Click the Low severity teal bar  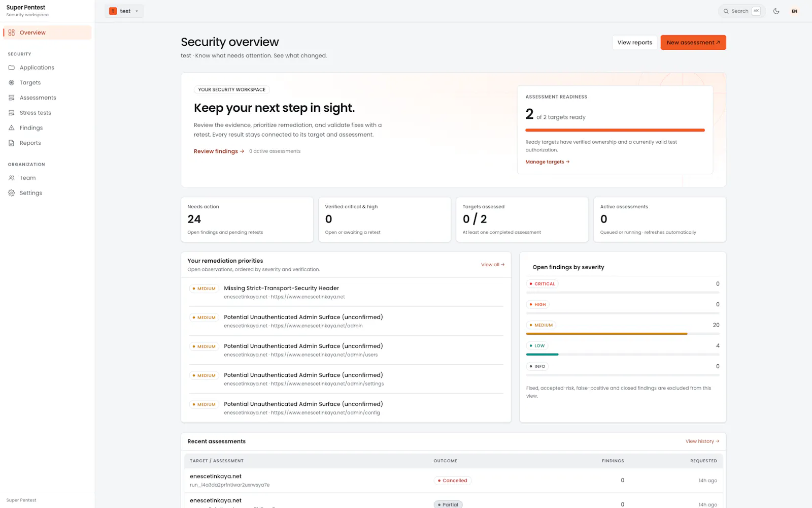542,354
